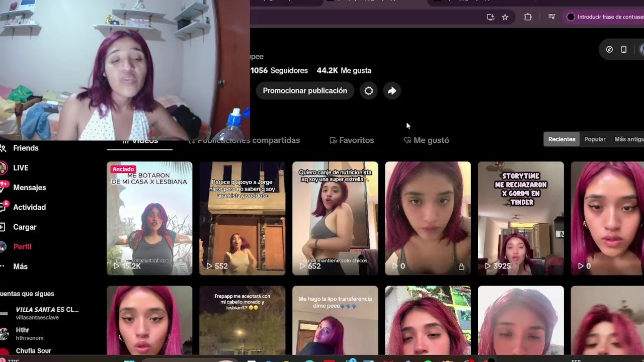Open video 'Parece q apoyo a Jorge'

tap(242, 218)
